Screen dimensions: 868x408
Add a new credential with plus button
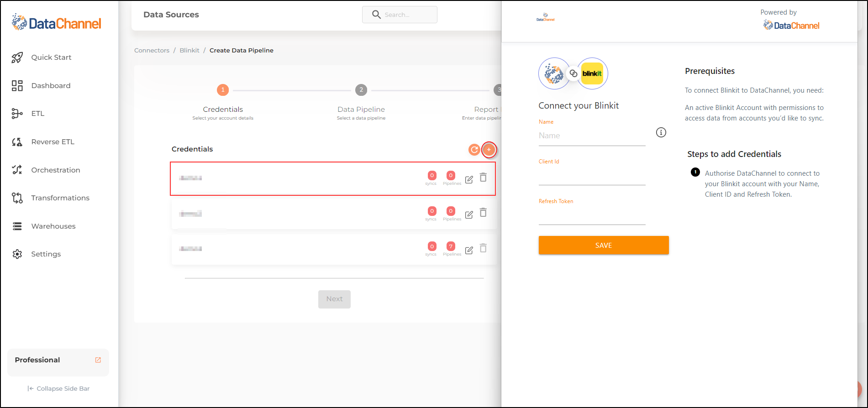pyautogui.click(x=489, y=150)
